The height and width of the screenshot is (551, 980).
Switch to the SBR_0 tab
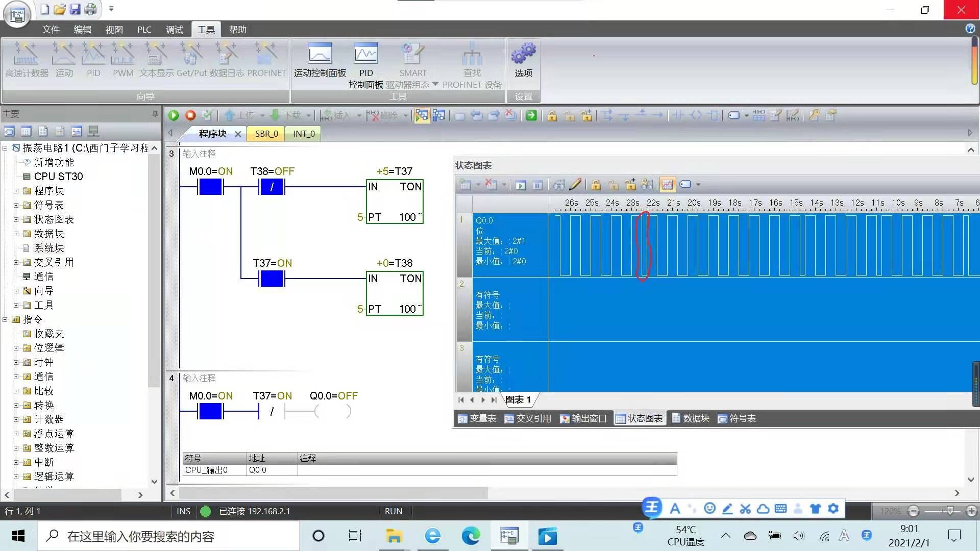coord(266,134)
